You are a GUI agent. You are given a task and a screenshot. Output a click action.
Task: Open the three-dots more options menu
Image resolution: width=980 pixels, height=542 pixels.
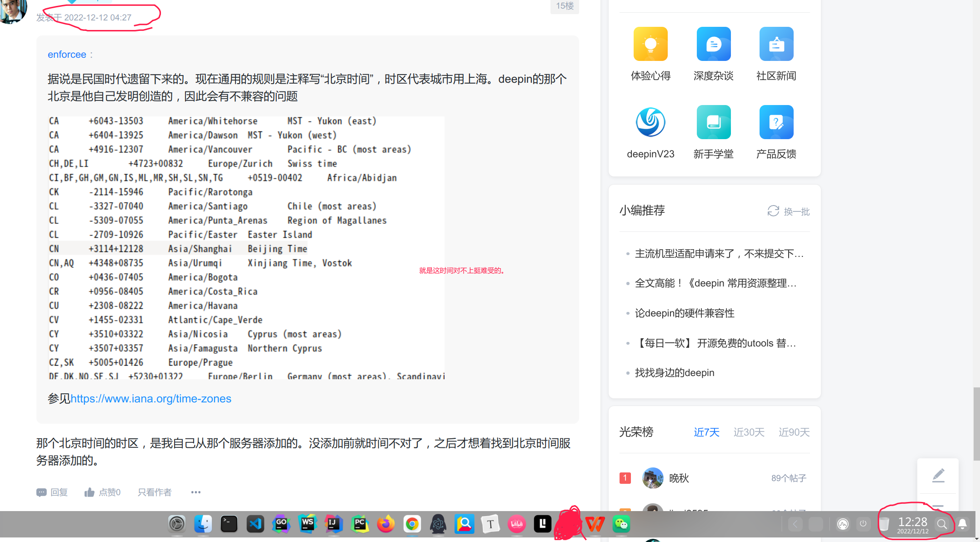(x=196, y=492)
